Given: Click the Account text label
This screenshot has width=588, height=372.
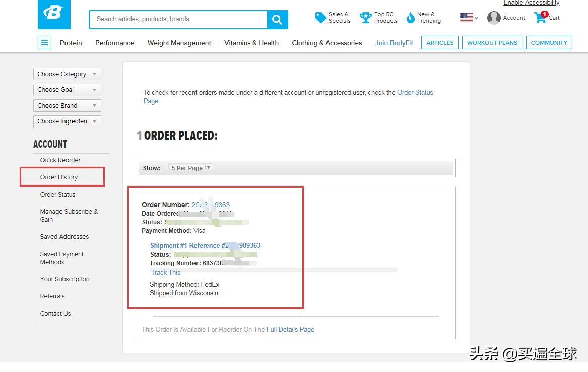Looking at the screenshot, I should coord(514,18).
